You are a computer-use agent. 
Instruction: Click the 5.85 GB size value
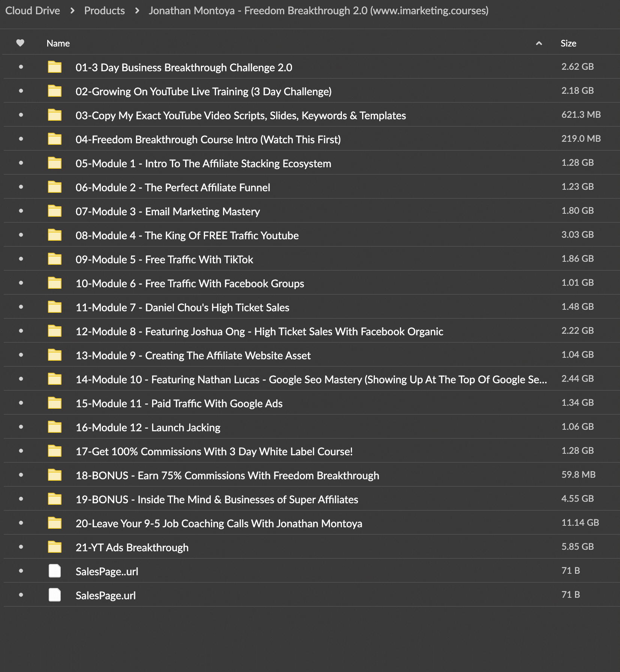tap(577, 546)
